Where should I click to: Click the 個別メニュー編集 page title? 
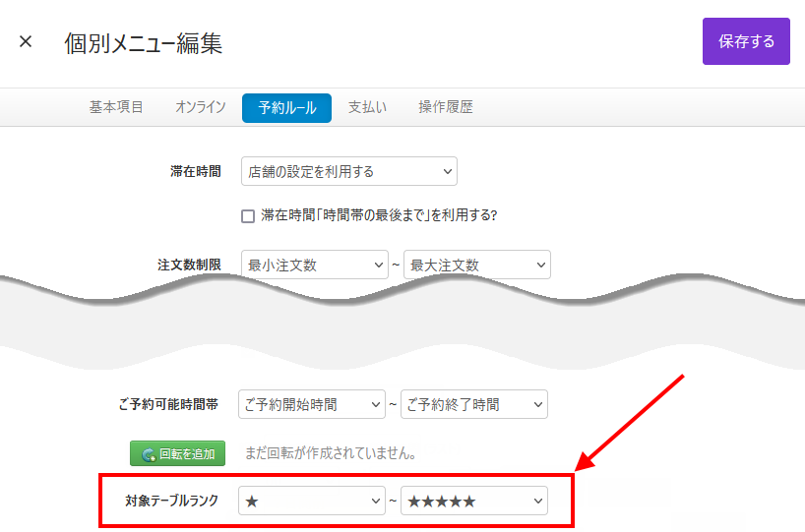[143, 43]
